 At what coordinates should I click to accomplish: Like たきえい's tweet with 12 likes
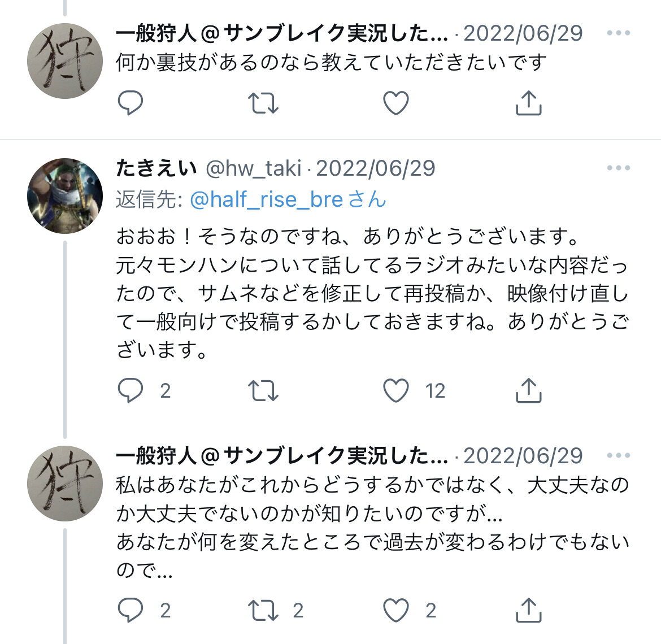(x=395, y=390)
